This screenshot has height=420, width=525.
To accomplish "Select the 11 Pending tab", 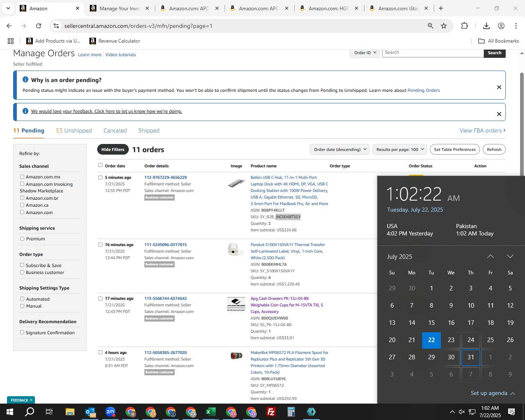I will pos(29,130).
